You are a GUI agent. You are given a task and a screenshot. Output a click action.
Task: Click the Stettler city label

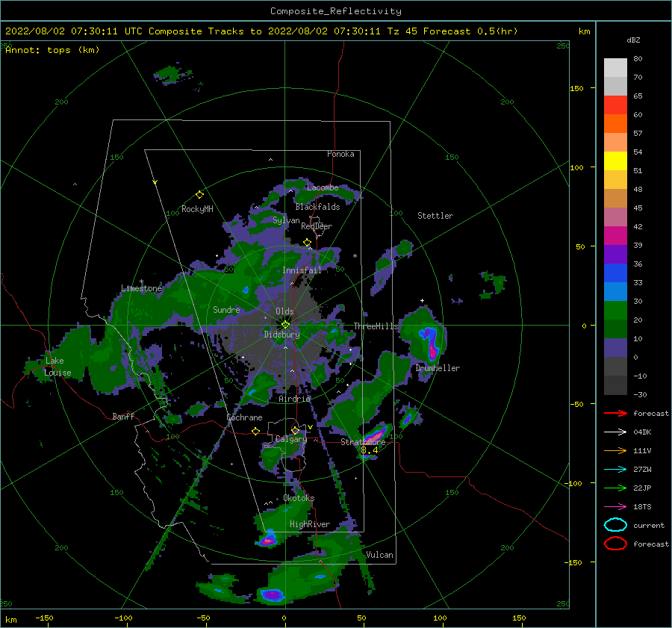[x=435, y=216]
